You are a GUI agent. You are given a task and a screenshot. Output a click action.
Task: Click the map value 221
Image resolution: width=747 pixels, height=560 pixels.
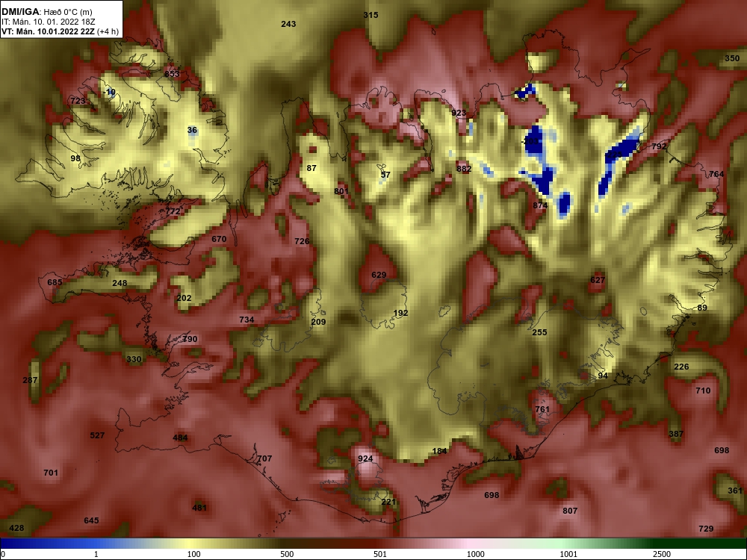[x=388, y=502]
